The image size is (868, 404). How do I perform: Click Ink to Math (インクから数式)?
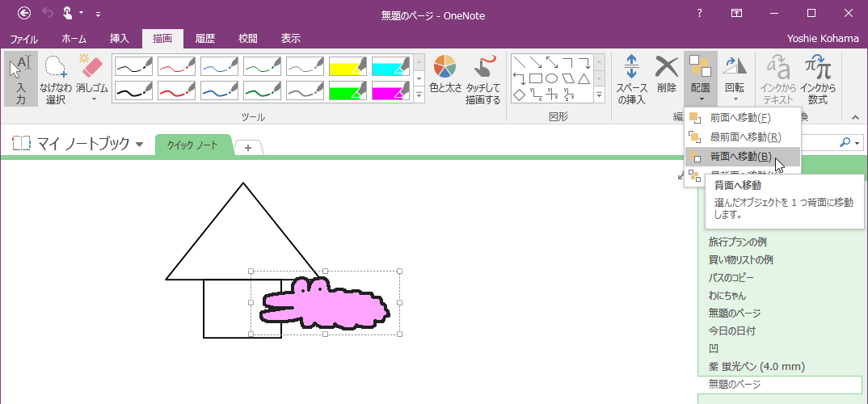point(818,78)
